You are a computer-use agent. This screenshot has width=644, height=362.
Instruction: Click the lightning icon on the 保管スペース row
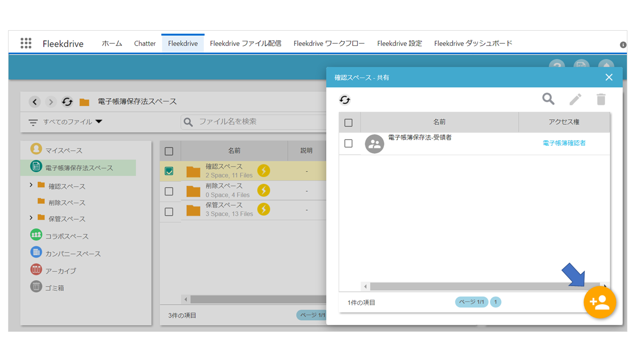tap(264, 209)
